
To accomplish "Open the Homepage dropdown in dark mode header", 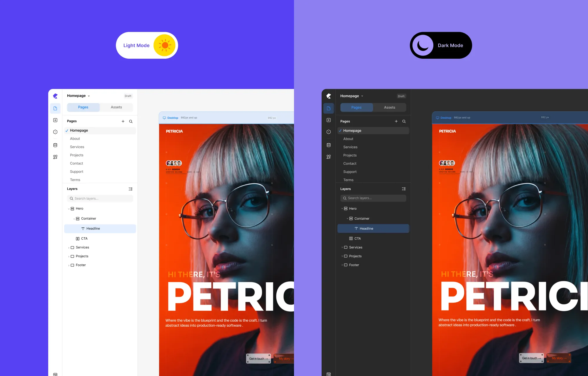I will pyautogui.click(x=352, y=96).
